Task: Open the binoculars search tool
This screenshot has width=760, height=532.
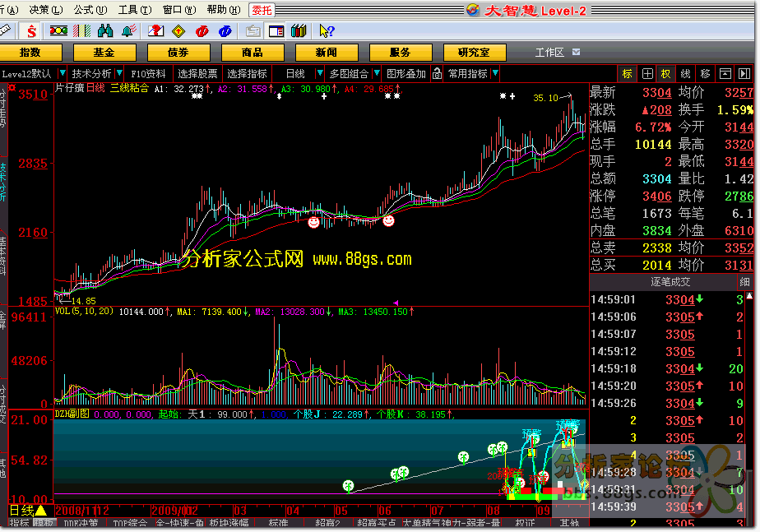Action: point(105,31)
